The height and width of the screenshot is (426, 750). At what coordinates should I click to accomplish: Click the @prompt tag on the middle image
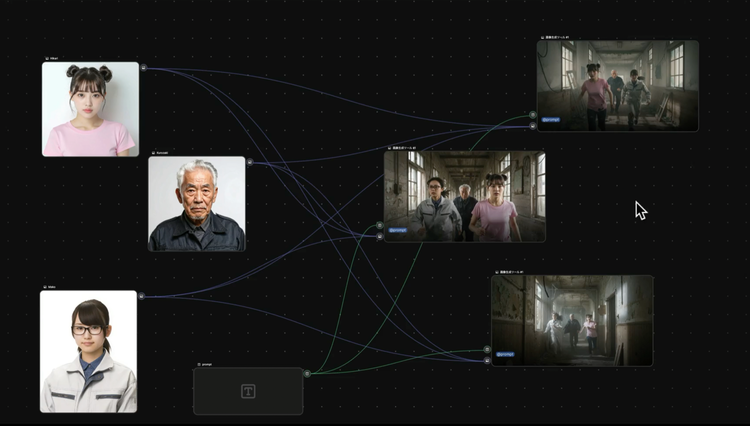398,230
